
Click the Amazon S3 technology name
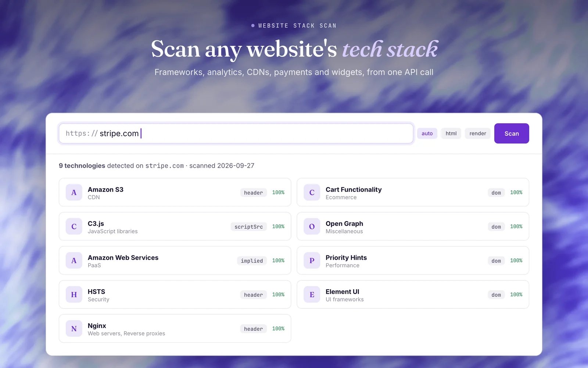click(x=105, y=190)
